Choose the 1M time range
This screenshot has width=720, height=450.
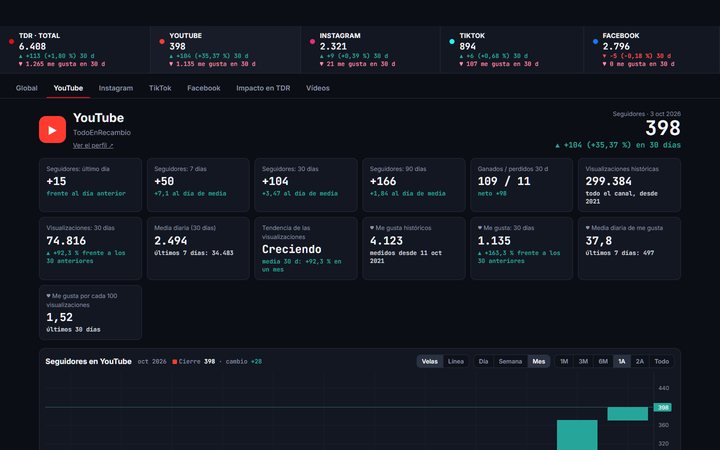(564, 361)
